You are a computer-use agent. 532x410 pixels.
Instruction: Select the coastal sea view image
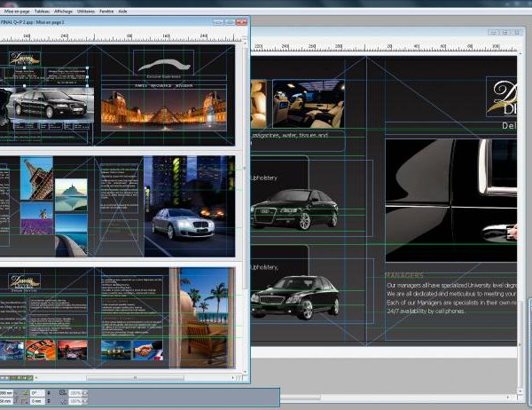[71, 234]
